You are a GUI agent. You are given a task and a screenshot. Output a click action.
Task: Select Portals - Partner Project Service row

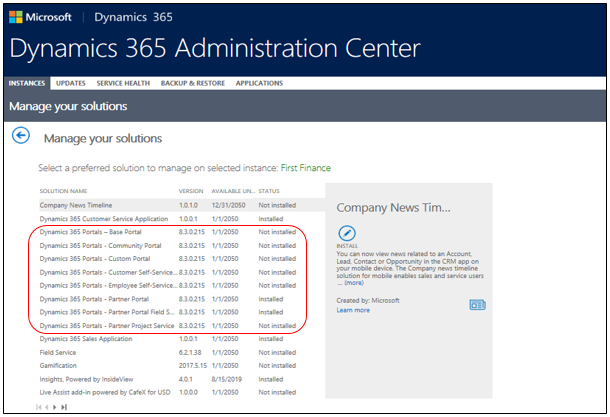click(x=182, y=326)
